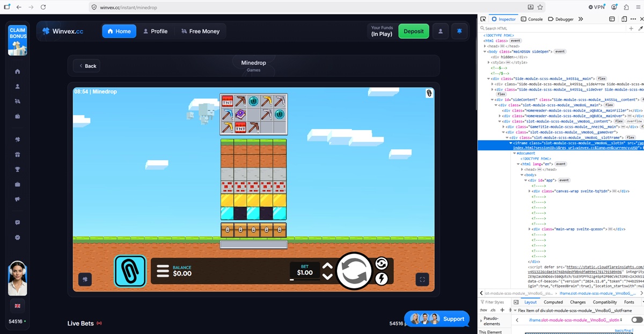Click the paperclip logo button in game
The width and height of the screenshot is (644, 334).
tap(130, 271)
